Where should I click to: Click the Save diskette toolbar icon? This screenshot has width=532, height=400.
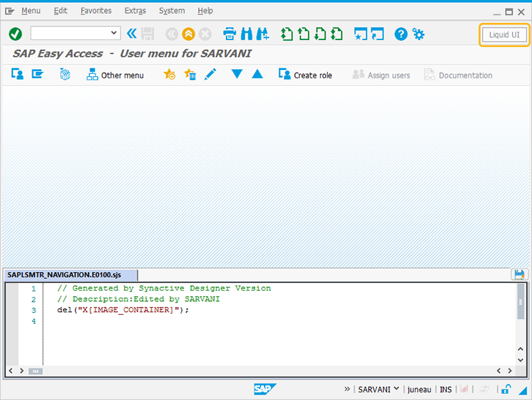(x=148, y=34)
